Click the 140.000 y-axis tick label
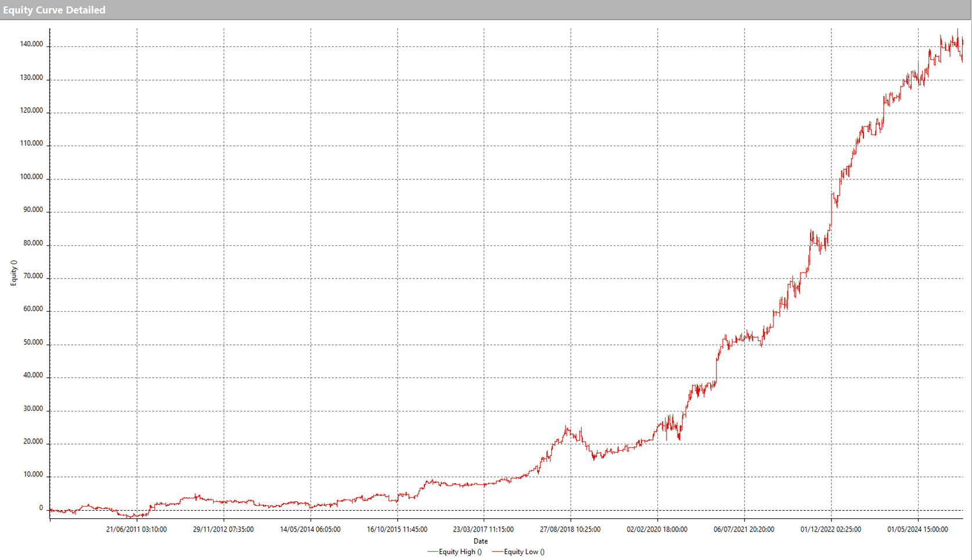Viewport: 972px width, 560px height. pos(31,45)
